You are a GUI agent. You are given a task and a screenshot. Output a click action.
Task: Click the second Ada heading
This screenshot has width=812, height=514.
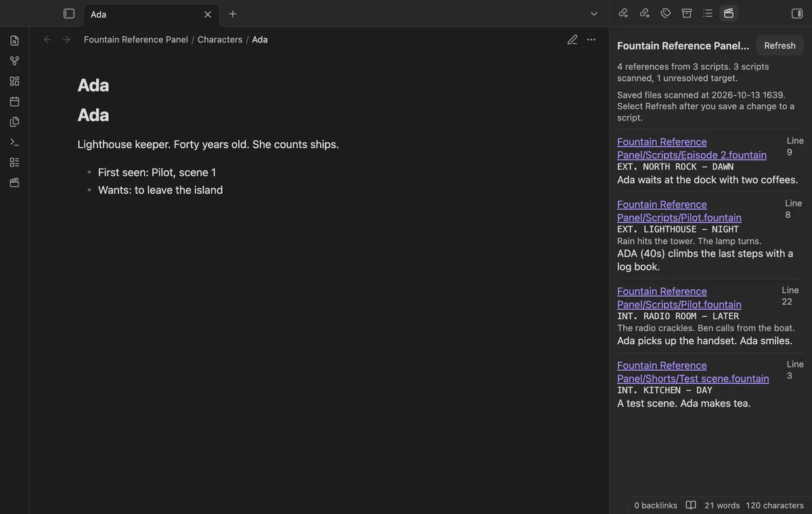click(x=93, y=115)
